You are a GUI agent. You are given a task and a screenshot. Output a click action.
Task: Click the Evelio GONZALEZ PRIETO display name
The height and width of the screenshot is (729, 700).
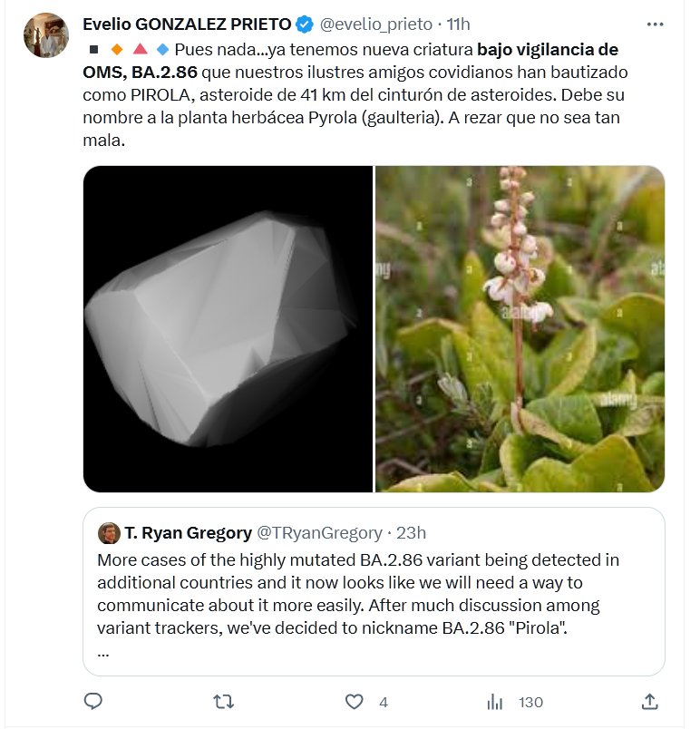click(x=189, y=24)
